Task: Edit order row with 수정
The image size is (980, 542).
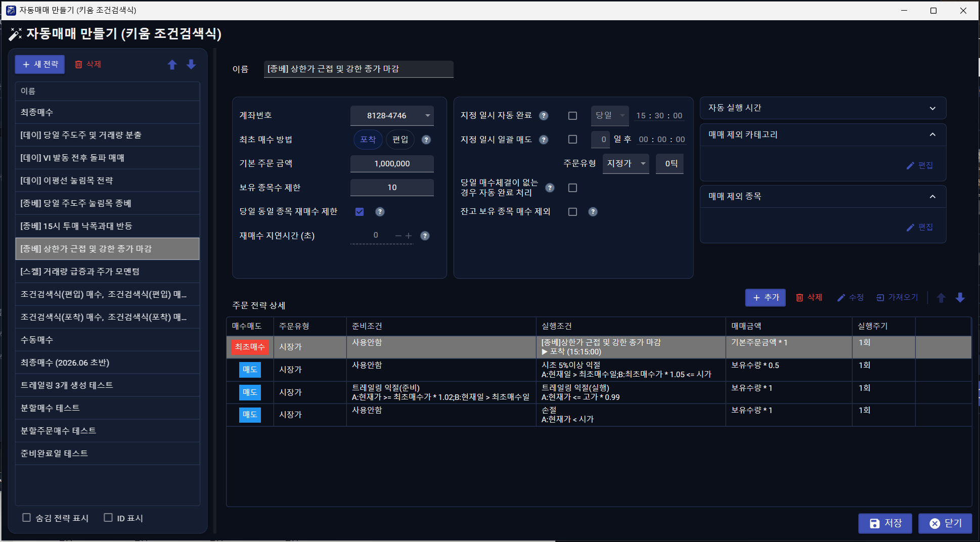Action: pos(851,297)
